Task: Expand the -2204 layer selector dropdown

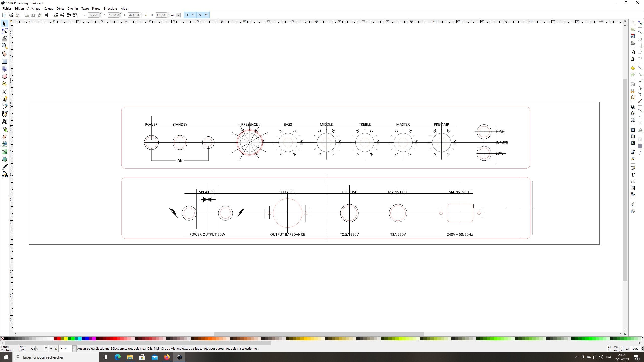Action: point(74,349)
